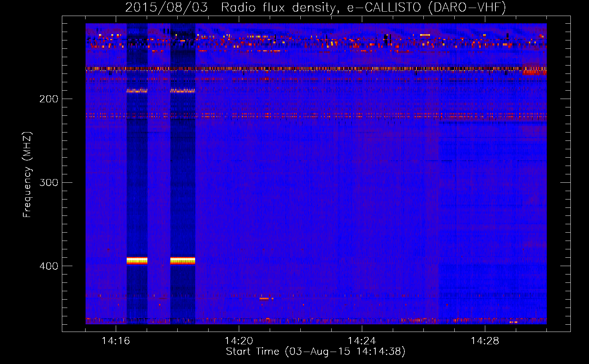The height and width of the screenshot is (364, 589).
Task: Click the 14:28 time tick label
Action: click(x=485, y=341)
